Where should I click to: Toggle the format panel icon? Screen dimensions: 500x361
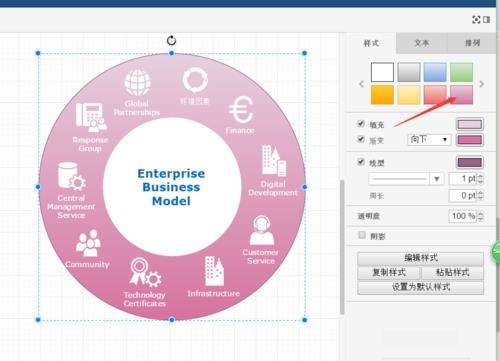pyautogui.click(x=487, y=20)
